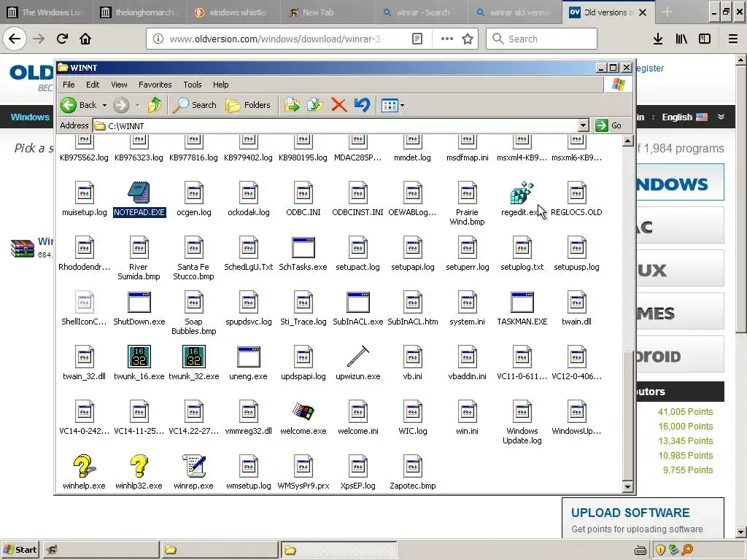Bookmark this page with star icon
Viewport: 747px width, 560px height.
468,39
